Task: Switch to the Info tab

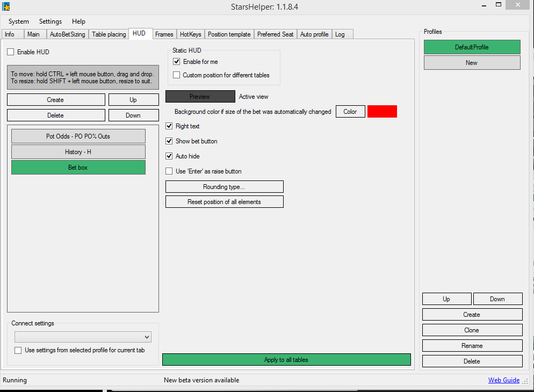Action: 12,34
